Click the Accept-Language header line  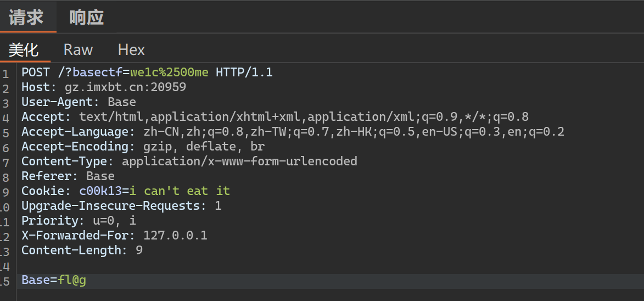(293, 132)
